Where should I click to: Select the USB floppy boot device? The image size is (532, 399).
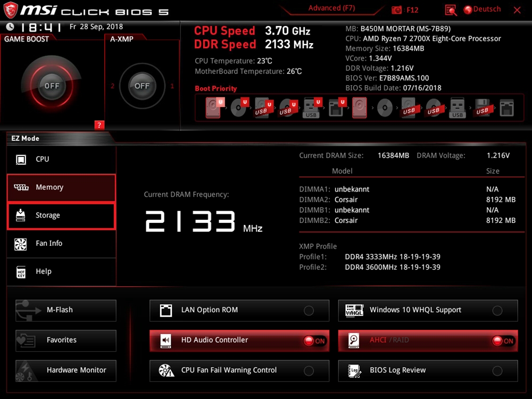(482, 108)
